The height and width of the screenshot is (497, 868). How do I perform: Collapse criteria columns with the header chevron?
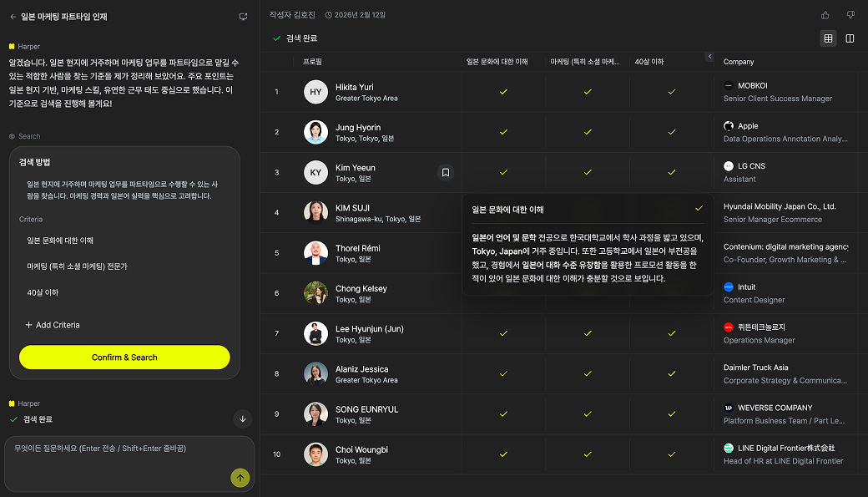(709, 57)
